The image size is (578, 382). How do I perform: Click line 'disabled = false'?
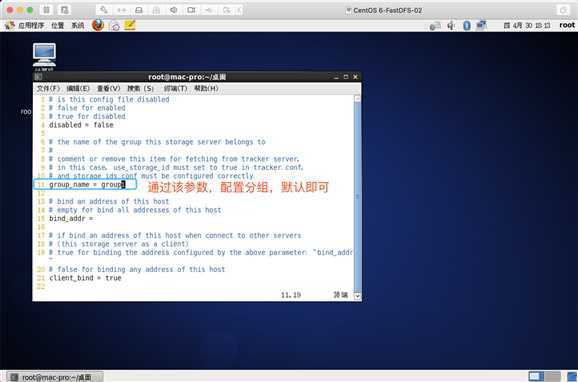(x=81, y=125)
